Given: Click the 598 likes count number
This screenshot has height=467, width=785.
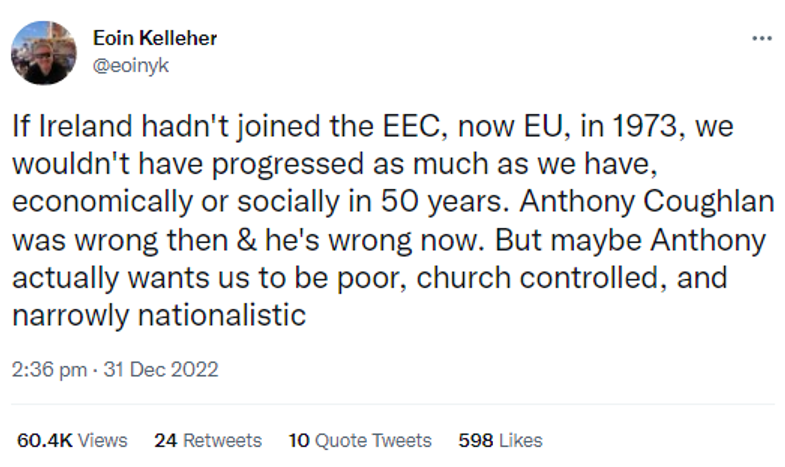Looking at the screenshot, I should click(x=475, y=440).
